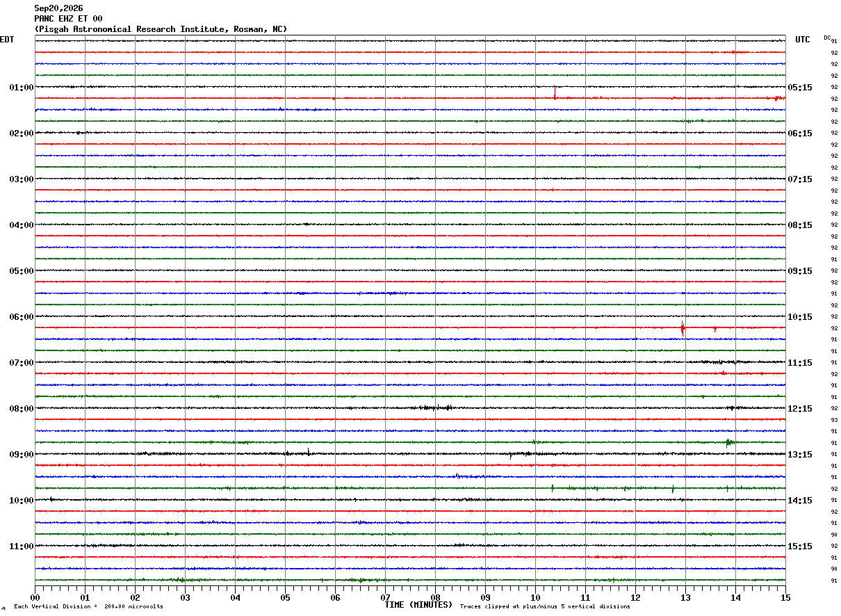Screen dimensions: 841x616
Task: Click the DC column header label
Action: [x=827, y=38]
